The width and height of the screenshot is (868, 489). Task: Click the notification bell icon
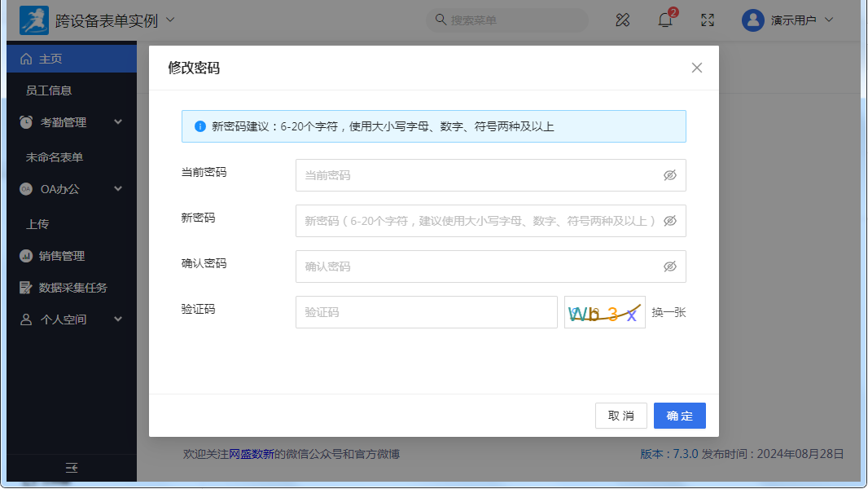pos(665,20)
